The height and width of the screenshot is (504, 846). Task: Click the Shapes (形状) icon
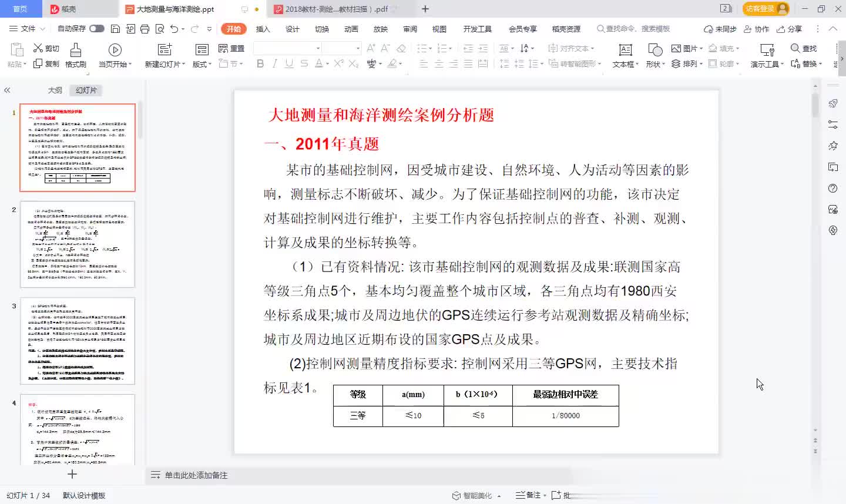click(654, 51)
